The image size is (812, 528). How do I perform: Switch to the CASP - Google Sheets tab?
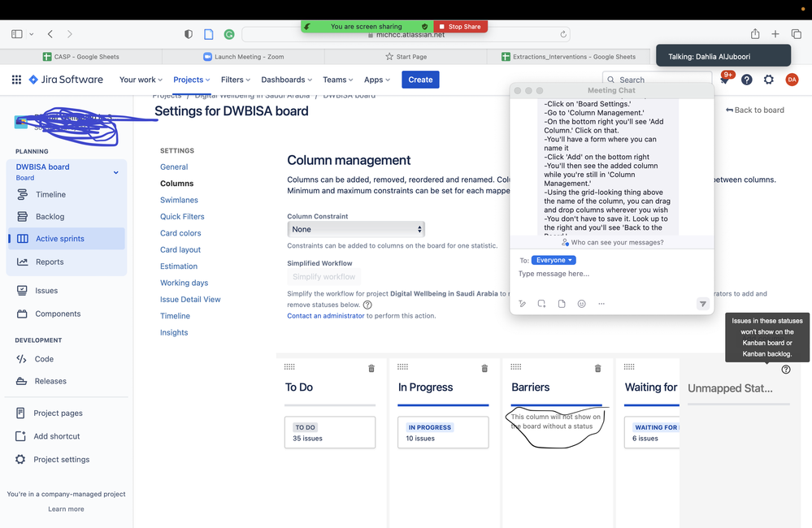pyautogui.click(x=80, y=57)
